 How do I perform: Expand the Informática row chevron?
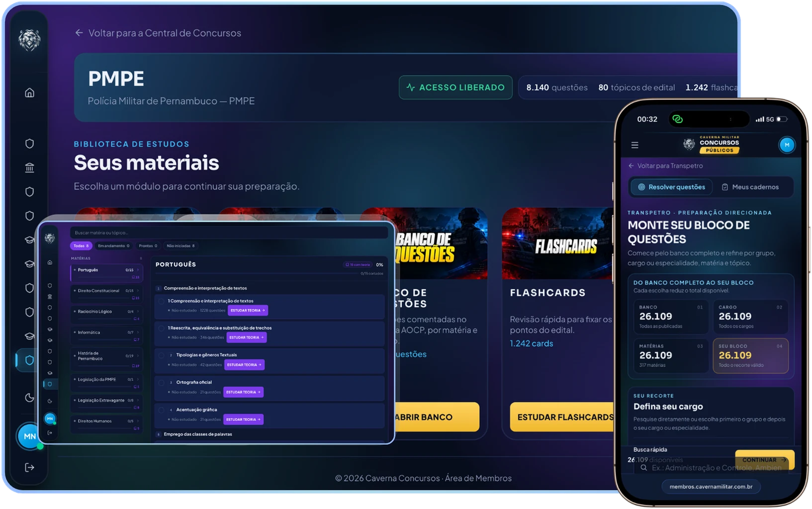click(x=138, y=333)
